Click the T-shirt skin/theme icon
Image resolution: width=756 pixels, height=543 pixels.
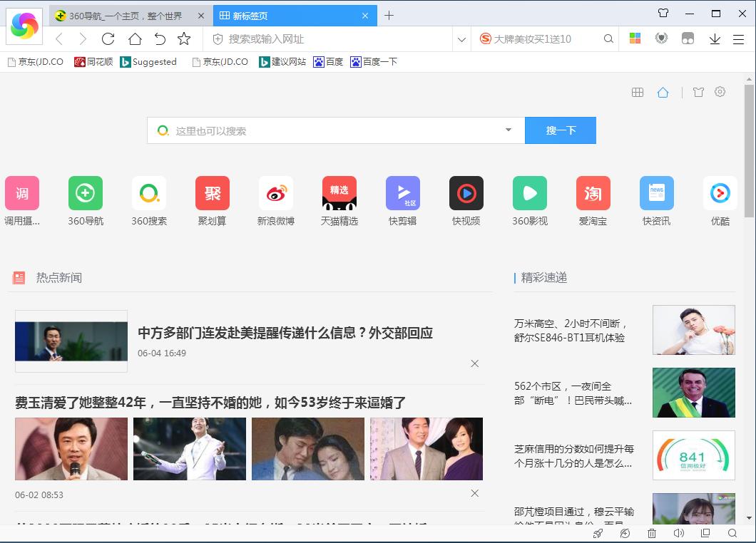[697, 92]
